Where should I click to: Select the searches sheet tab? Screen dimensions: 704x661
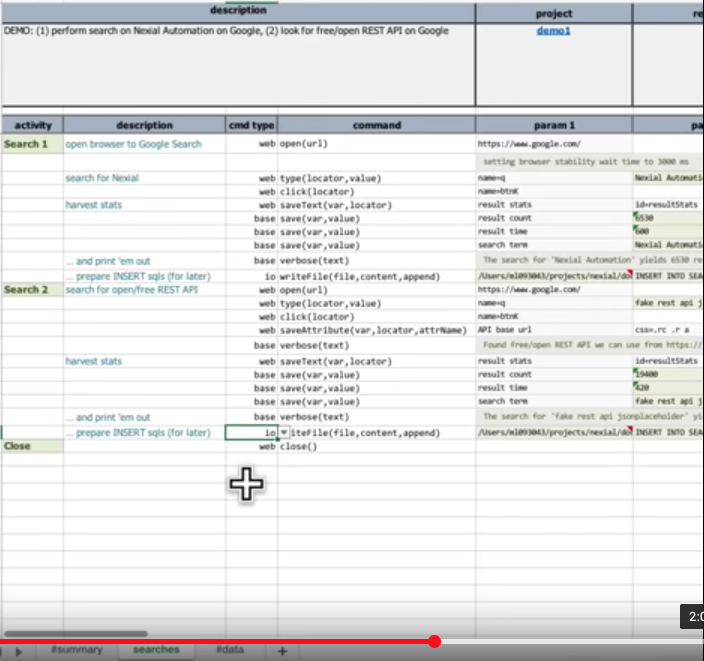click(156, 650)
